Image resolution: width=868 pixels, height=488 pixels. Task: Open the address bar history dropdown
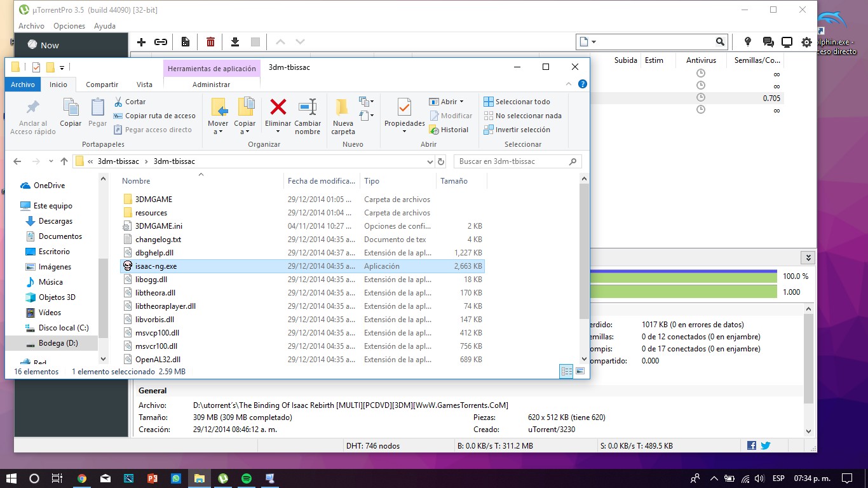430,161
